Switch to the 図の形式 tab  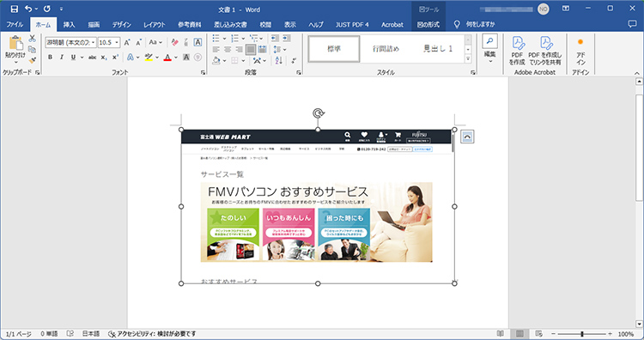428,25
